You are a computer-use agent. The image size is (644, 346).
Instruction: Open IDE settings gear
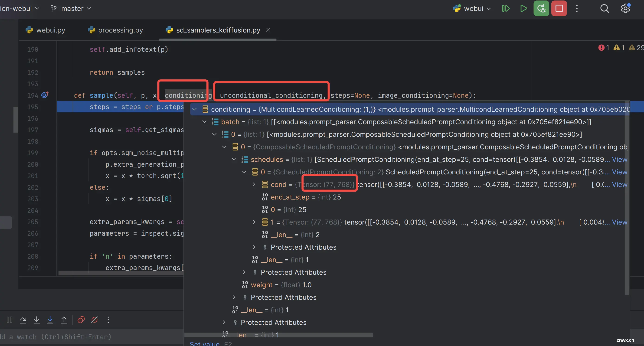click(x=625, y=9)
